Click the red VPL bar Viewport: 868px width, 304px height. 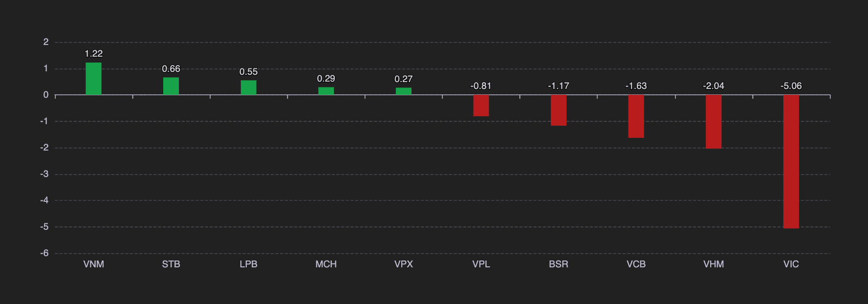pos(481,106)
